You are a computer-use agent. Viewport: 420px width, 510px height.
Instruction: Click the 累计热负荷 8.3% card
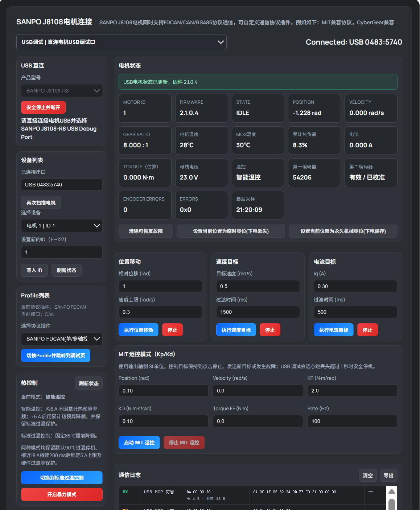click(314, 140)
